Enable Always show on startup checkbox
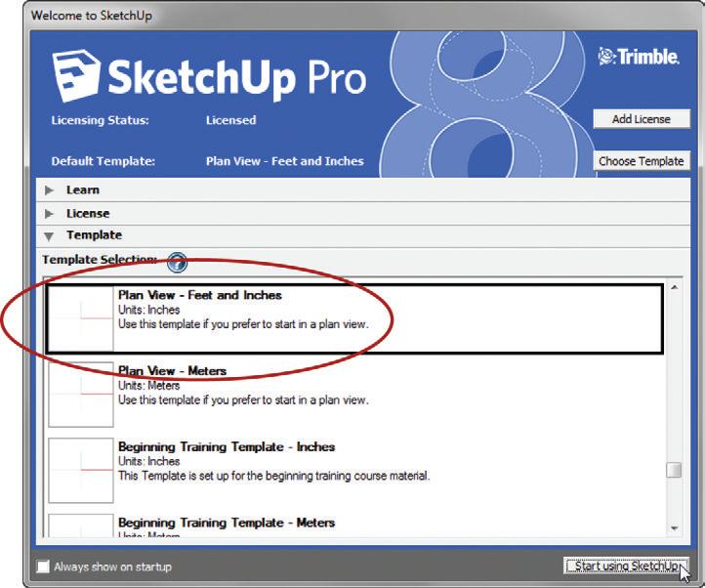This screenshot has height=588, width=705. (x=43, y=567)
